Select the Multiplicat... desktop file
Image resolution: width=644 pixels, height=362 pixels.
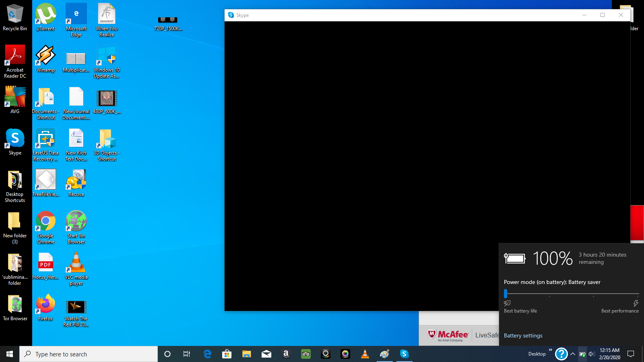click(x=76, y=62)
